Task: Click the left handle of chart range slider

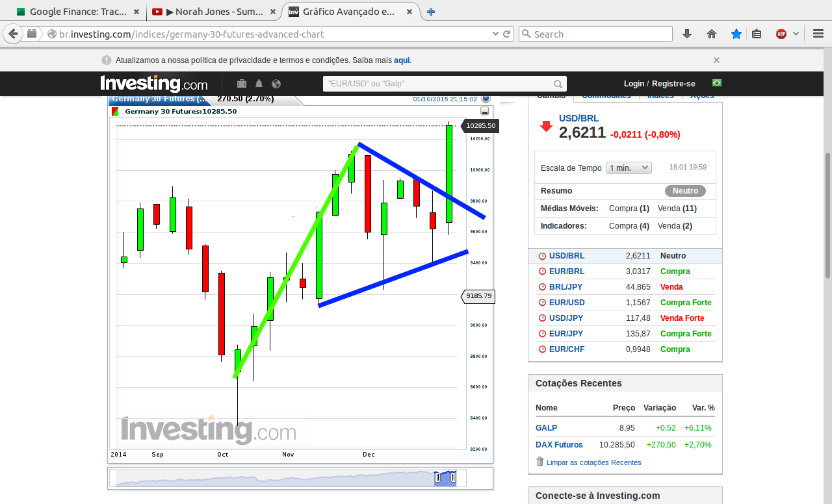Action: click(437, 478)
